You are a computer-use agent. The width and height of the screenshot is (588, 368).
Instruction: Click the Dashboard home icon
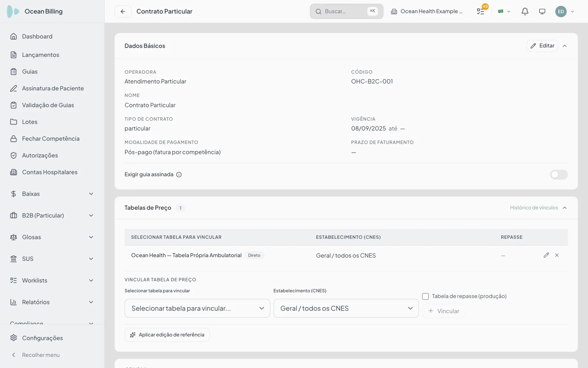(14, 36)
